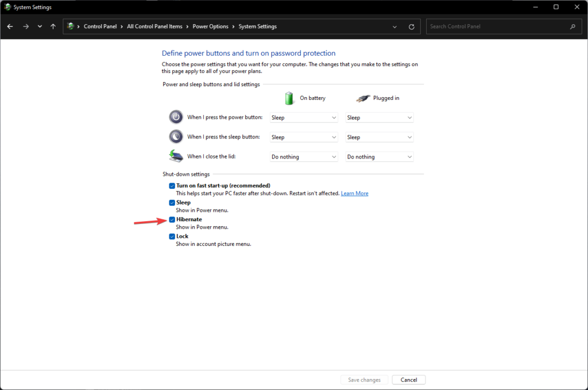
Task: Click the search magnifier icon
Action: point(572,26)
